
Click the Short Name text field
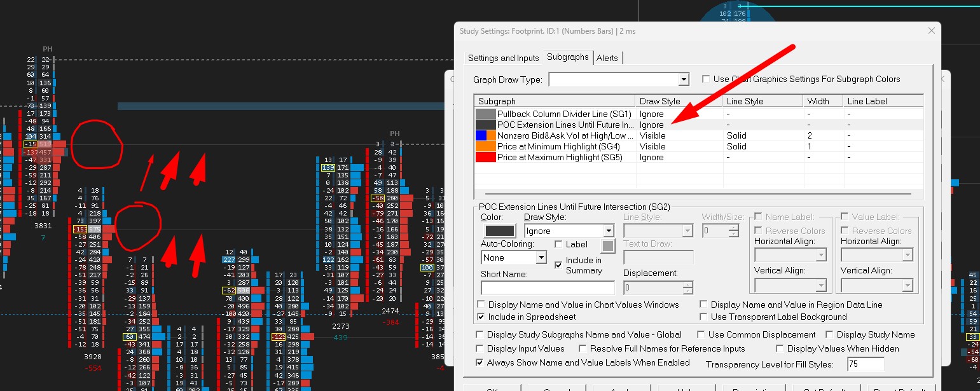pos(548,287)
